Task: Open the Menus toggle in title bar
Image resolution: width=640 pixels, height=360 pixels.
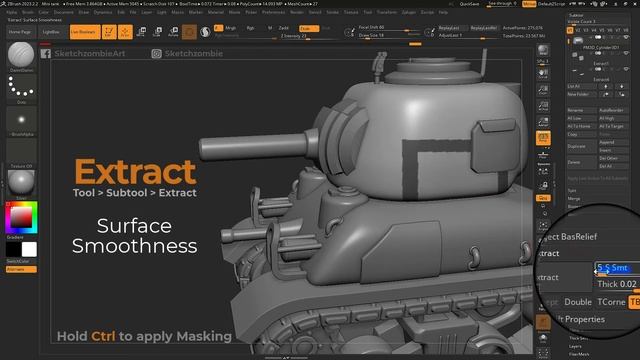Action: (x=529, y=4)
